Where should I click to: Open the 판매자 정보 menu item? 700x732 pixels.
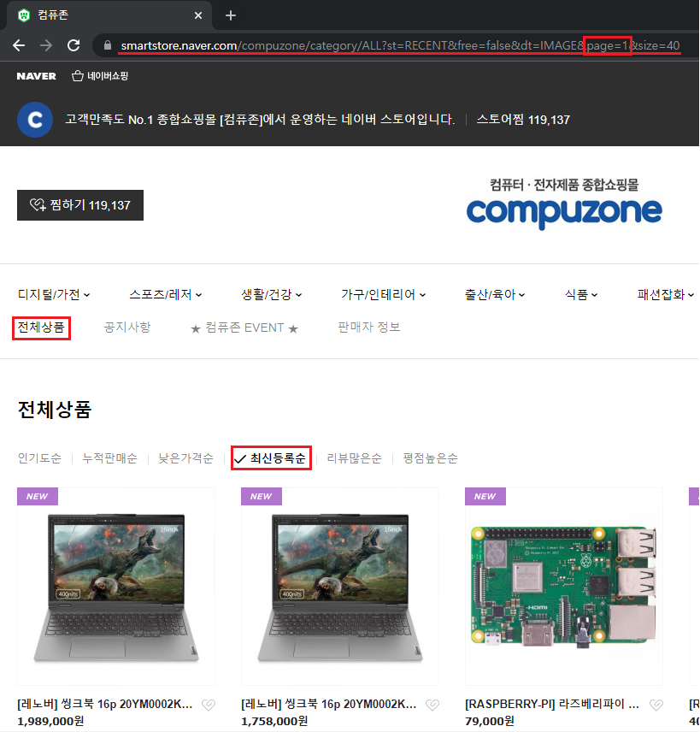pyautogui.click(x=369, y=328)
